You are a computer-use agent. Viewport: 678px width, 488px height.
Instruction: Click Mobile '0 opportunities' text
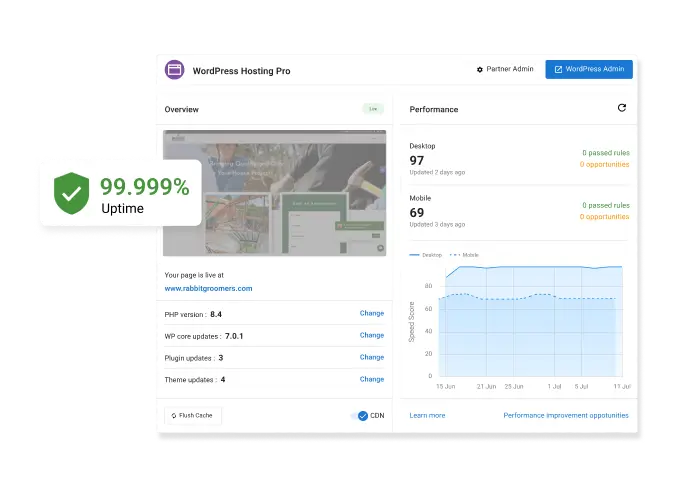[x=604, y=217]
